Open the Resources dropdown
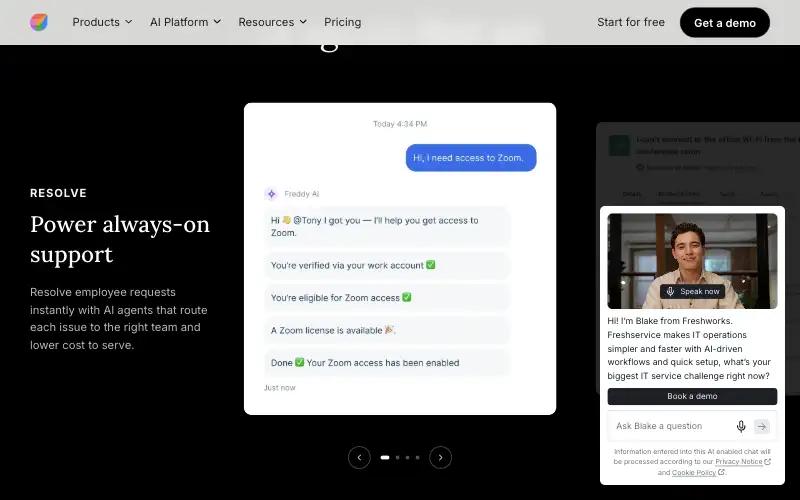 (272, 22)
